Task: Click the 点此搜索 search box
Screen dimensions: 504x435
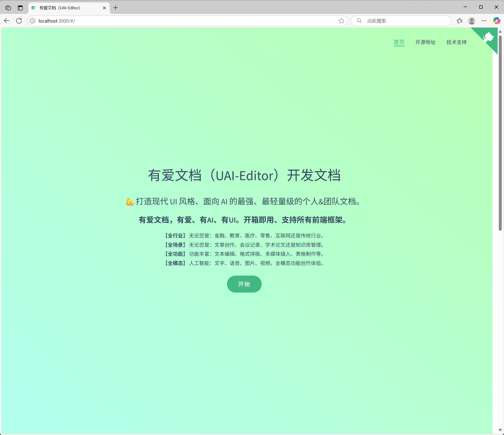Action: 404,21
